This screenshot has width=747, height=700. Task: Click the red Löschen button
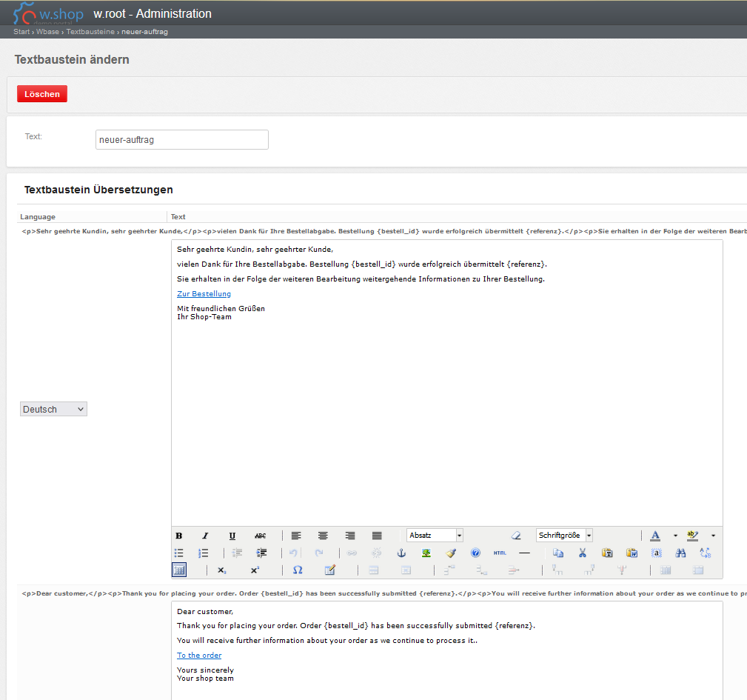click(x=42, y=94)
